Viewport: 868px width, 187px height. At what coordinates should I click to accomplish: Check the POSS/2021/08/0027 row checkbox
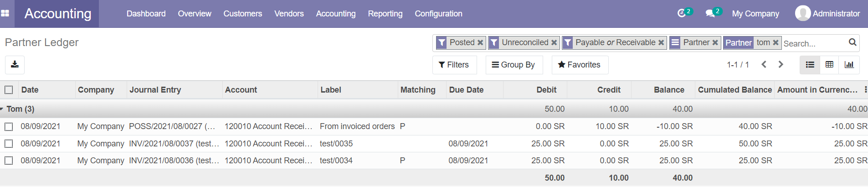[9, 126]
